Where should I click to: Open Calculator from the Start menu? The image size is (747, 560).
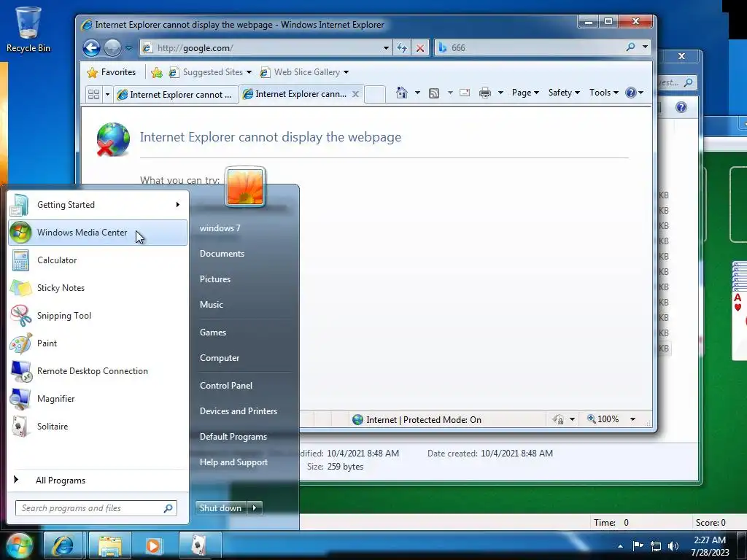click(98, 260)
